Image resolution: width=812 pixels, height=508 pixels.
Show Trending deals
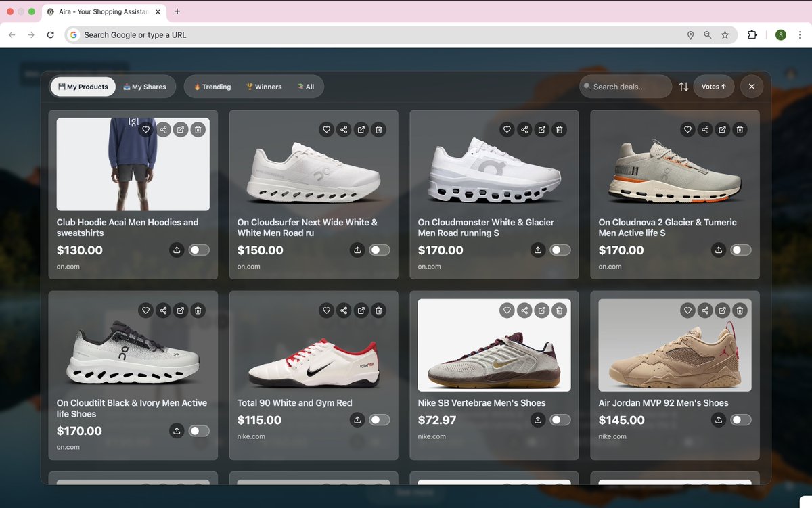tap(212, 87)
